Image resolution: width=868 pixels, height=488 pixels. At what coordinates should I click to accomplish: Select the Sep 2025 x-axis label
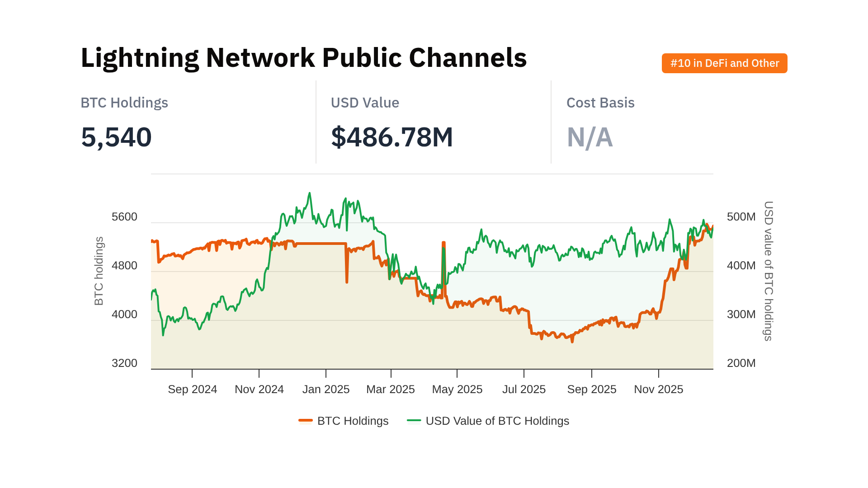tap(592, 389)
